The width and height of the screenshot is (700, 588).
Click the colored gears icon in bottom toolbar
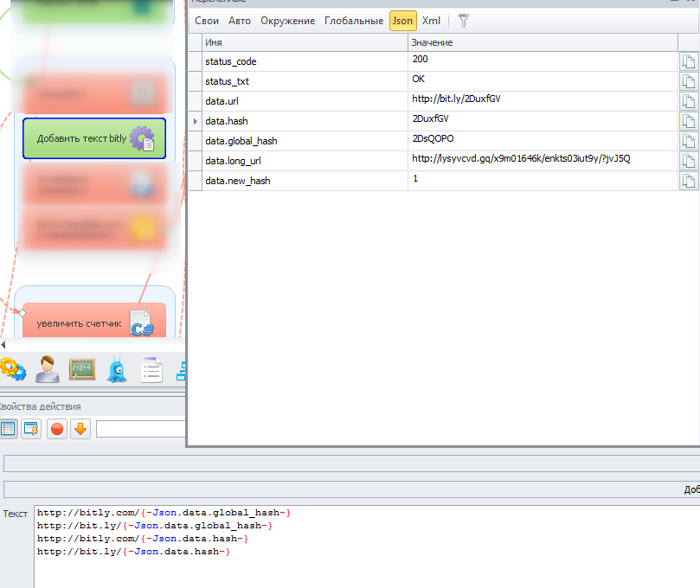pyautogui.click(x=13, y=370)
